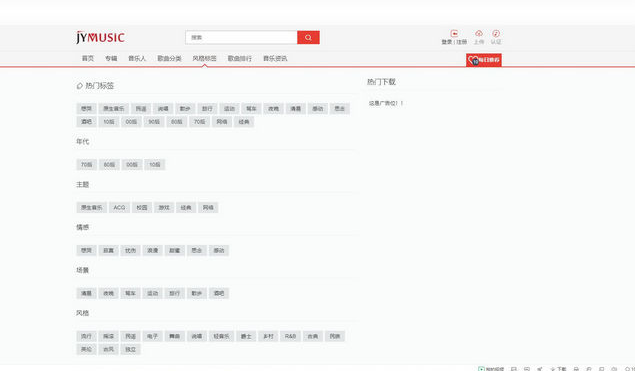This screenshot has height=371, width=635.
Task: Select the 忧伤 tag under 情感
Action: 130,250
